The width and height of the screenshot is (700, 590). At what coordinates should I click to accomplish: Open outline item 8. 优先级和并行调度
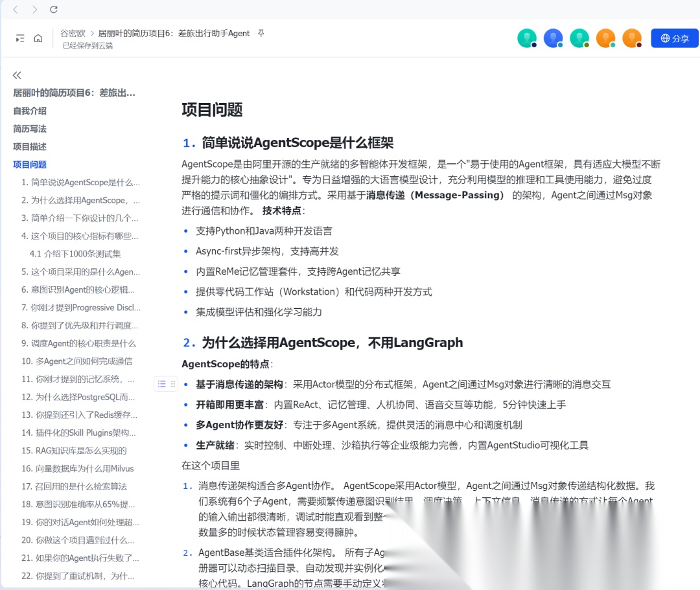[80, 325]
